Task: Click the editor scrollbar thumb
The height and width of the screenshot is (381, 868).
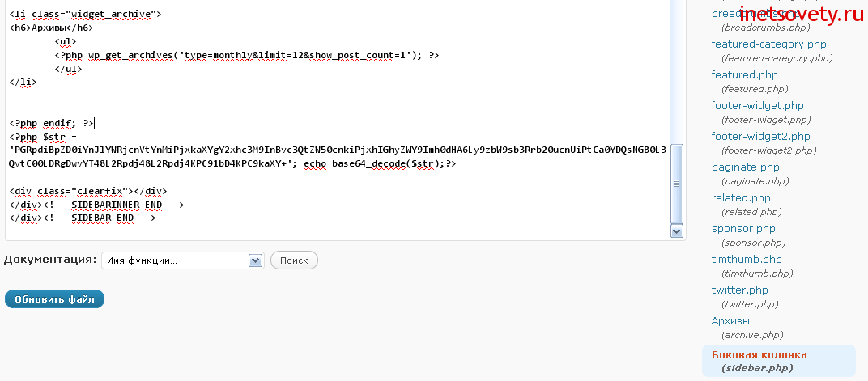Action: (676, 183)
